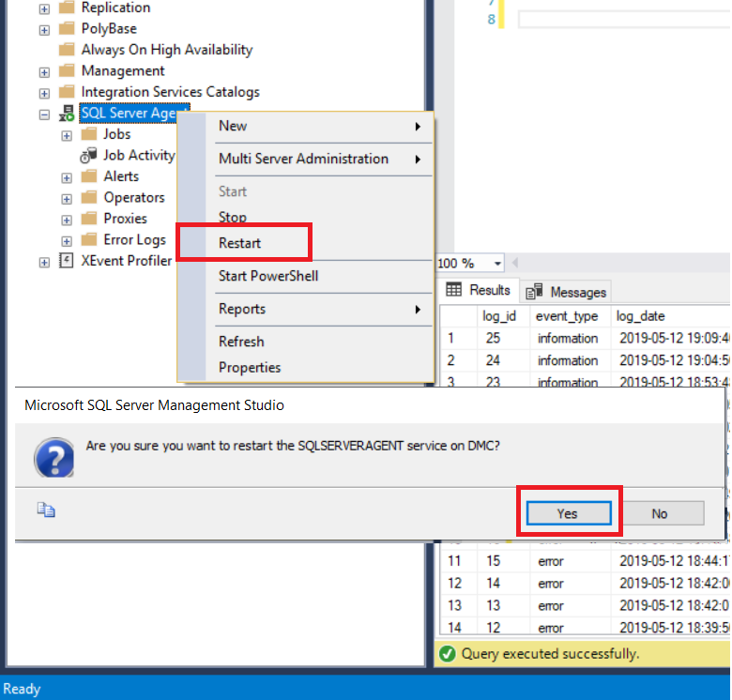Open the Results tab
This screenshot has width=732, height=700.
point(479,291)
